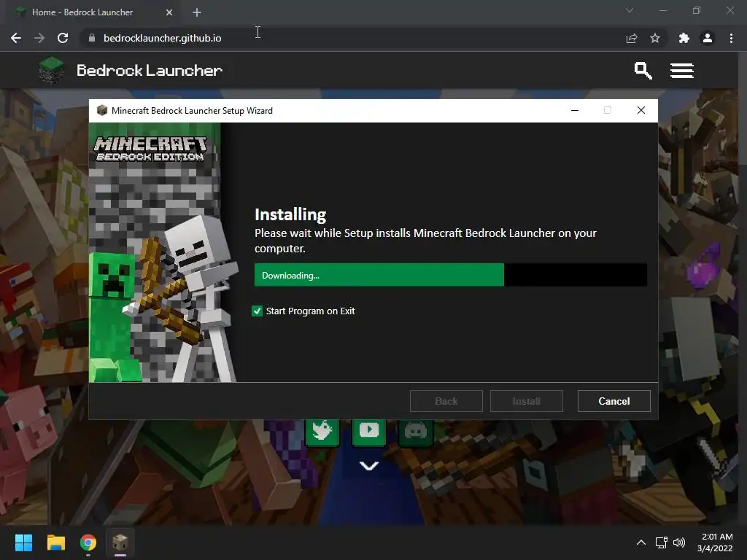Open network status tray icon

(x=661, y=542)
